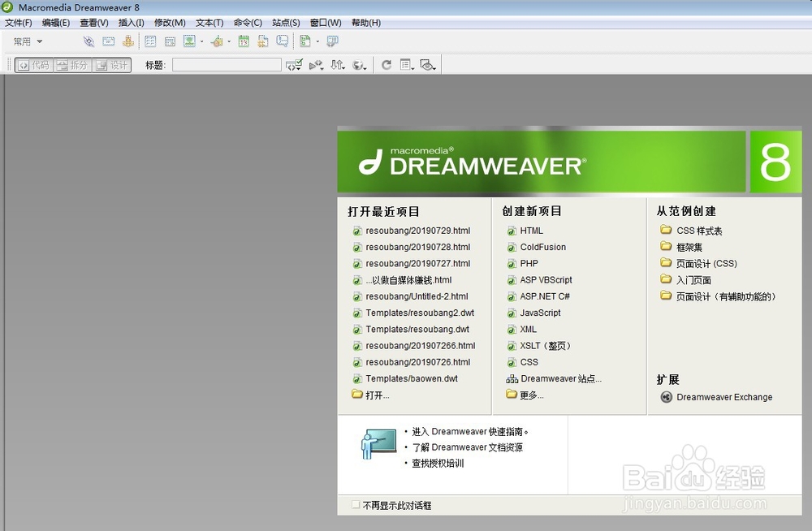Viewport: 812px width, 531px height.
Task: Click the Dreamweaver 站点 site icon
Action: (512, 379)
